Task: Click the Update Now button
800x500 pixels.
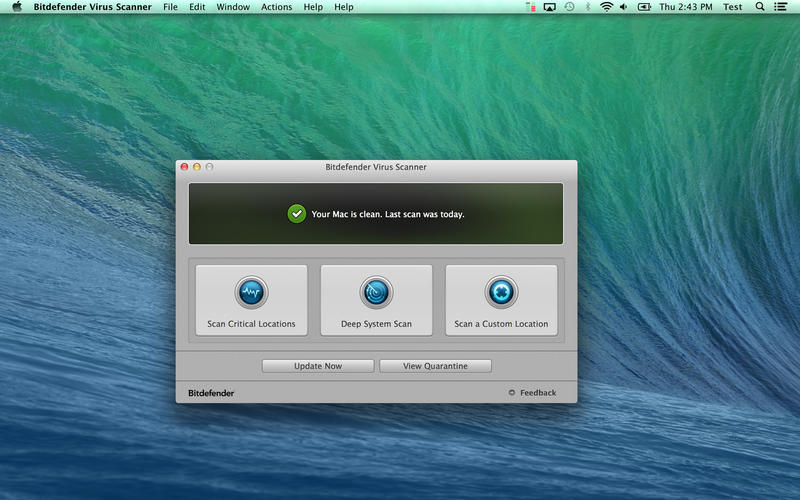Action: tap(318, 366)
